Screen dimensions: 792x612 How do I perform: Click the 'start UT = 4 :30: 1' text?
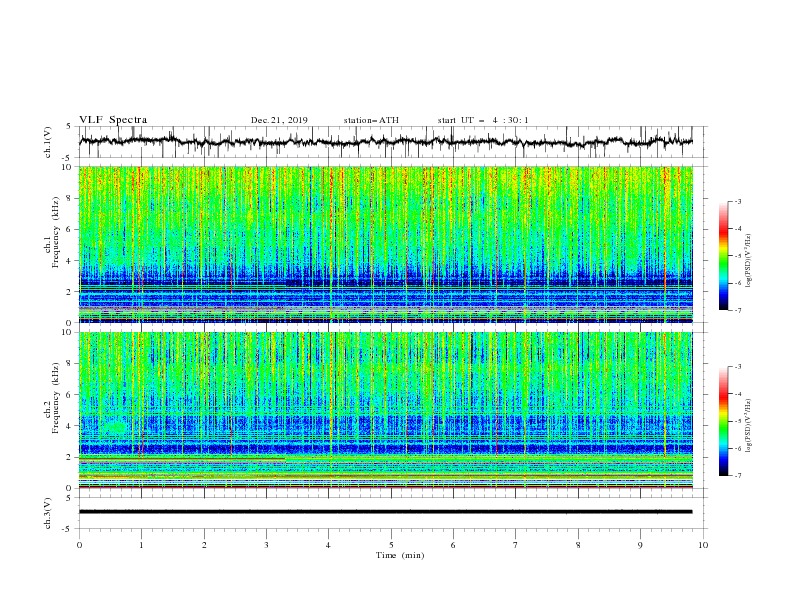point(483,120)
